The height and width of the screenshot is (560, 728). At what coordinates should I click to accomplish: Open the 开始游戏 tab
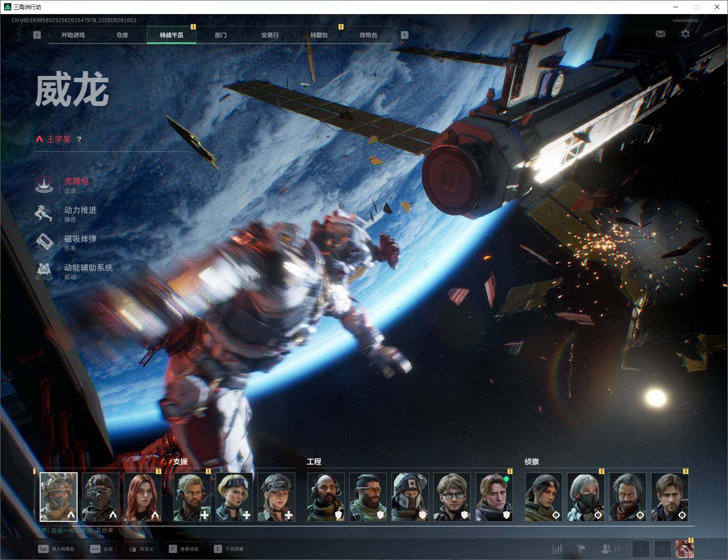pyautogui.click(x=73, y=35)
